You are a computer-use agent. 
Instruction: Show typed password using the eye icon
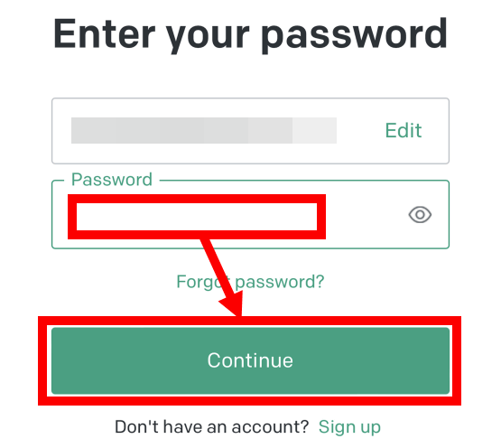(420, 215)
